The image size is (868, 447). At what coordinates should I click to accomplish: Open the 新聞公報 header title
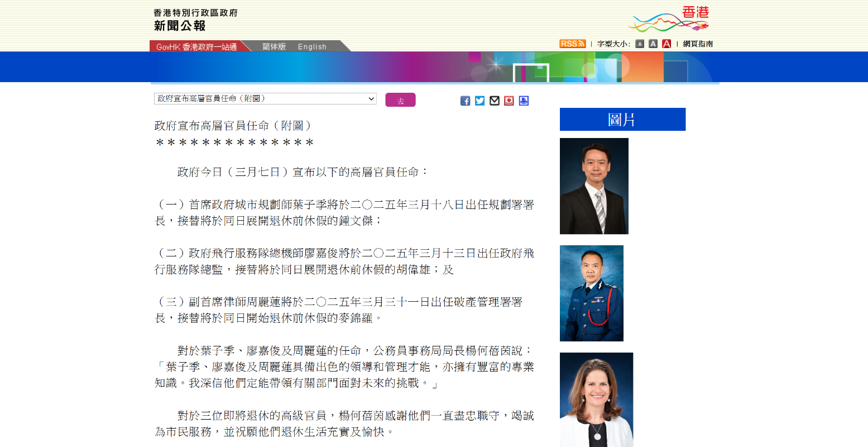point(180,26)
